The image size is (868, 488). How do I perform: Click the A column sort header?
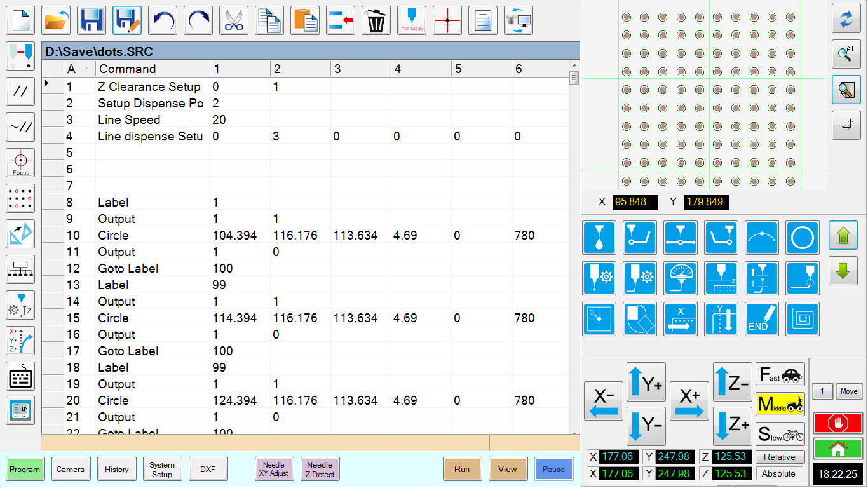pos(79,69)
